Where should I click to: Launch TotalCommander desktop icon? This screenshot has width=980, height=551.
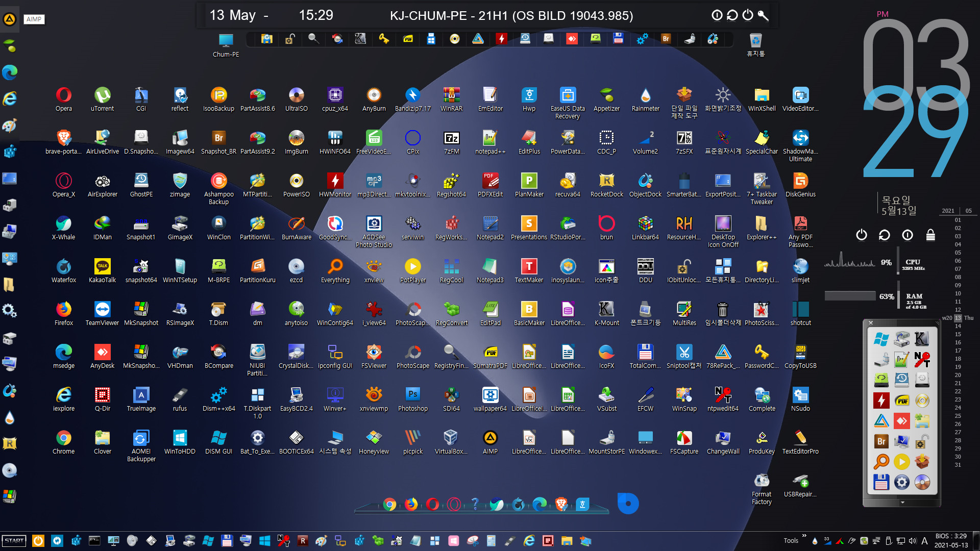[x=646, y=356]
